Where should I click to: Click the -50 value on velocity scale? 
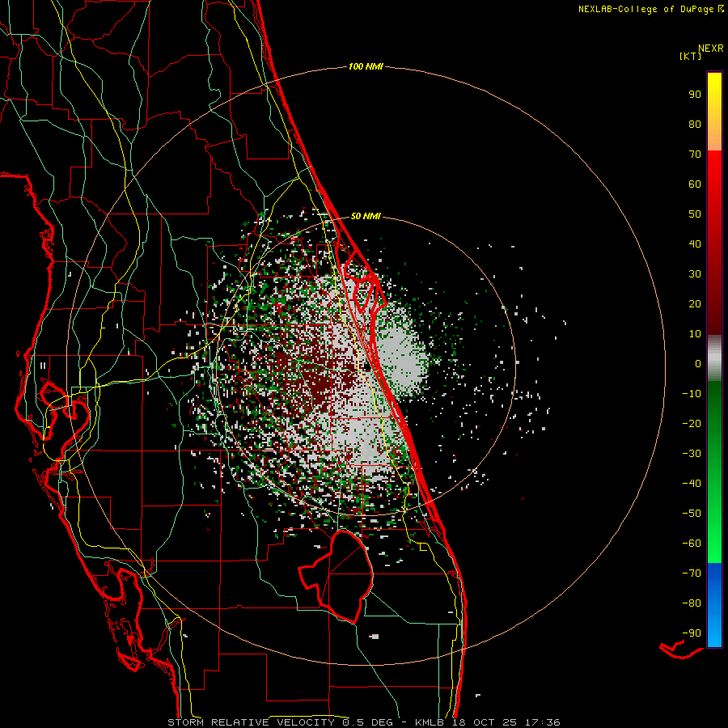[x=692, y=514]
